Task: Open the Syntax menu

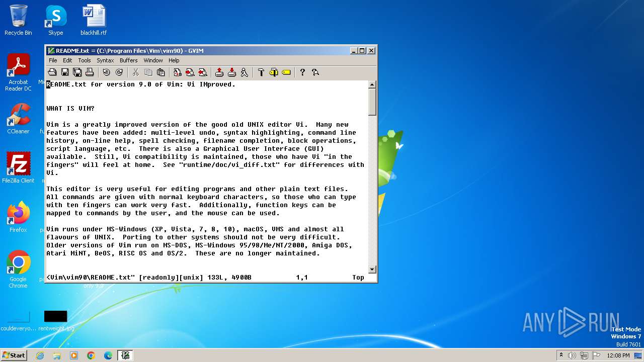Action: tap(105, 60)
